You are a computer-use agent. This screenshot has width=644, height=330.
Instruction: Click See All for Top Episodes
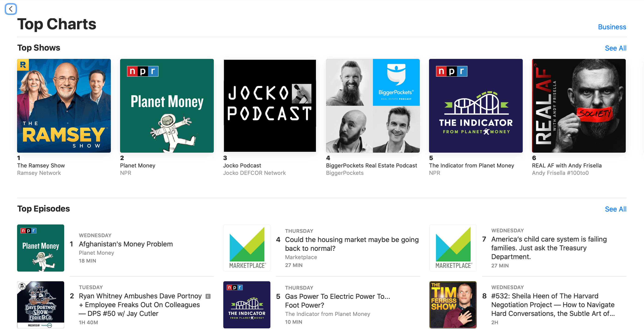615,209
